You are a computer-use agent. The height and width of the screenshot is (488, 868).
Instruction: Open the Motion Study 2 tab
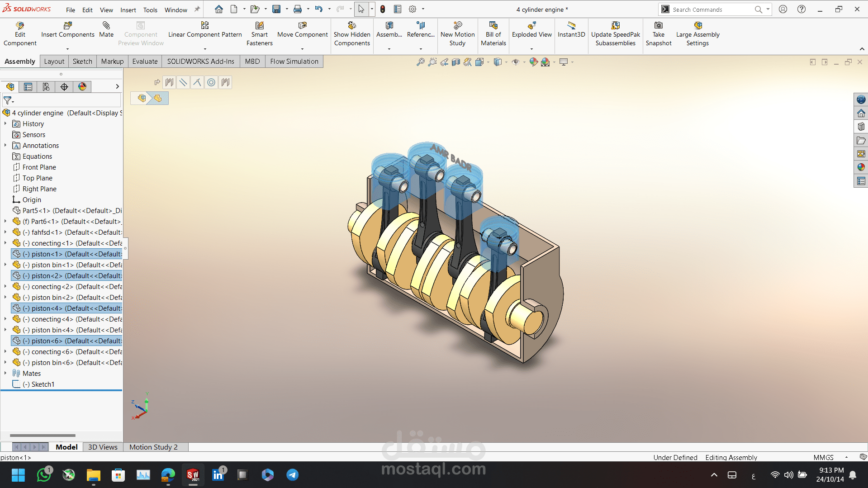[153, 447]
